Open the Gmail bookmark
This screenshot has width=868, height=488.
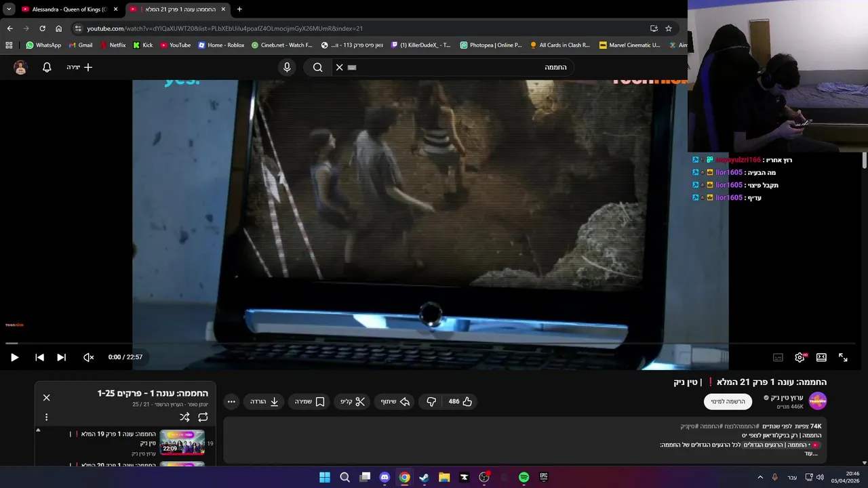[80, 45]
